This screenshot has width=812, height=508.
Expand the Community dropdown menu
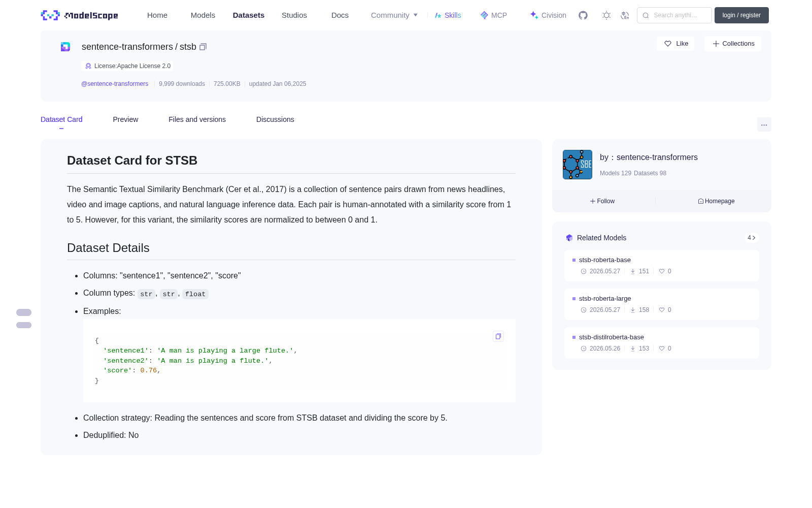click(x=394, y=15)
